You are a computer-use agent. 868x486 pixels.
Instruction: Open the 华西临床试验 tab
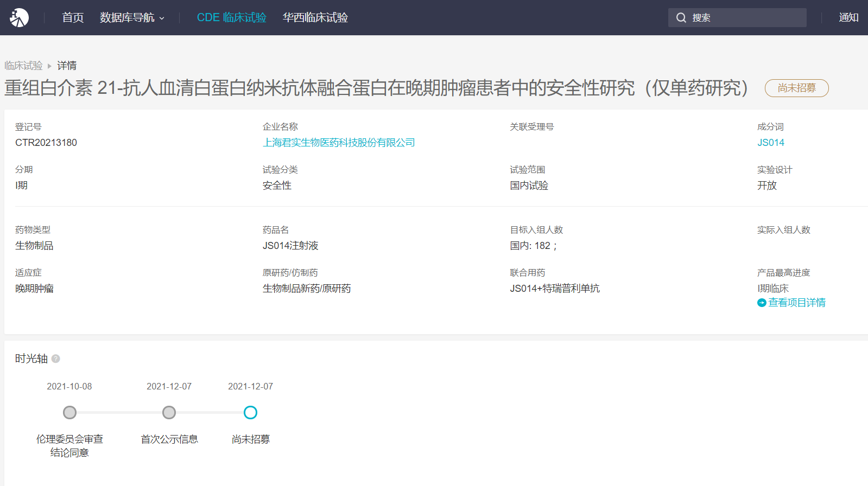tap(315, 18)
